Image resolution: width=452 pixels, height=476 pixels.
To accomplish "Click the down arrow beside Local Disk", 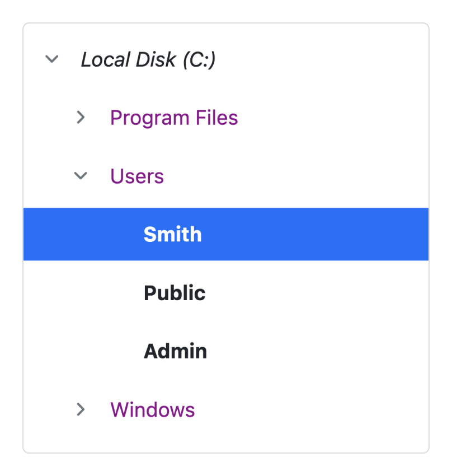I will point(52,59).
